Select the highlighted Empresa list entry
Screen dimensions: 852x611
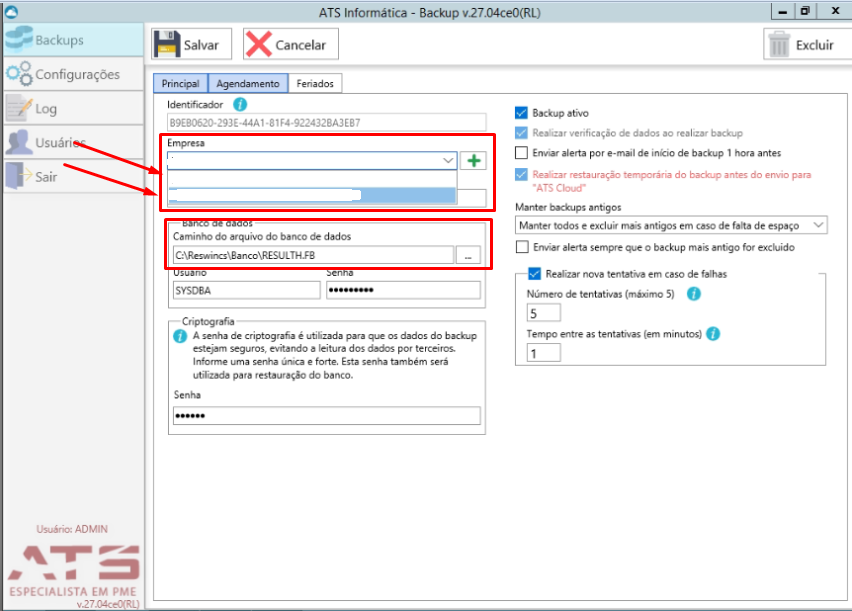point(312,195)
